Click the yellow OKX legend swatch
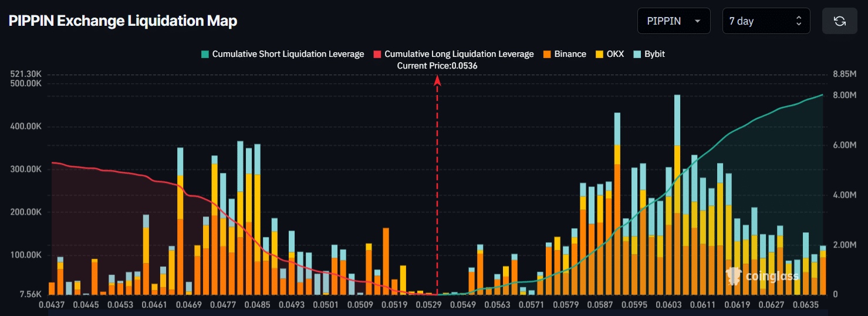The height and width of the screenshot is (316, 868). coord(599,54)
